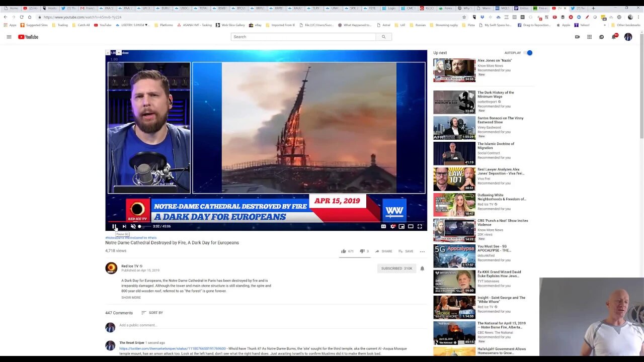This screenshot has height=362, width=644.
Task: Open the Apps bookmarks shortcut
Action: click(10, 25)
